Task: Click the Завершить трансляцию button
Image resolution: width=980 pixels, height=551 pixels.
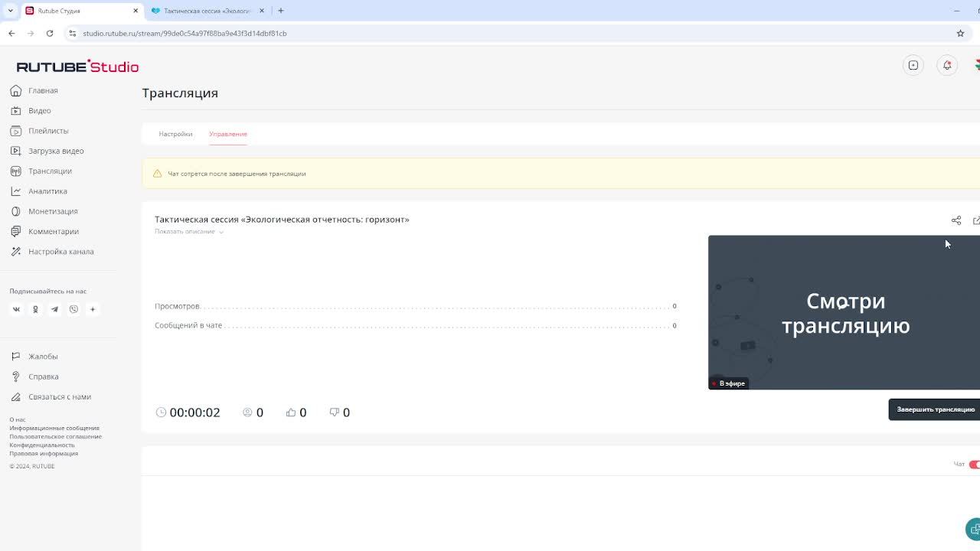Action: coord(934,409)
